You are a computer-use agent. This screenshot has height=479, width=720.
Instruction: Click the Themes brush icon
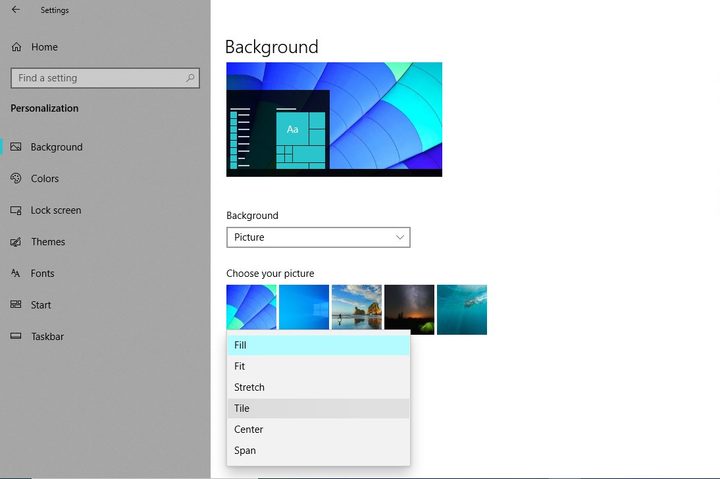[16, 242]
